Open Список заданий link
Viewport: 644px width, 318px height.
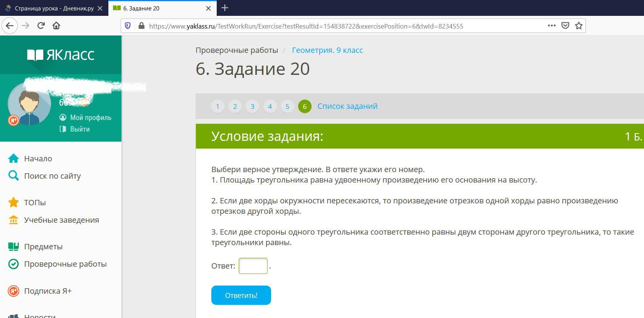pos(347,106)
